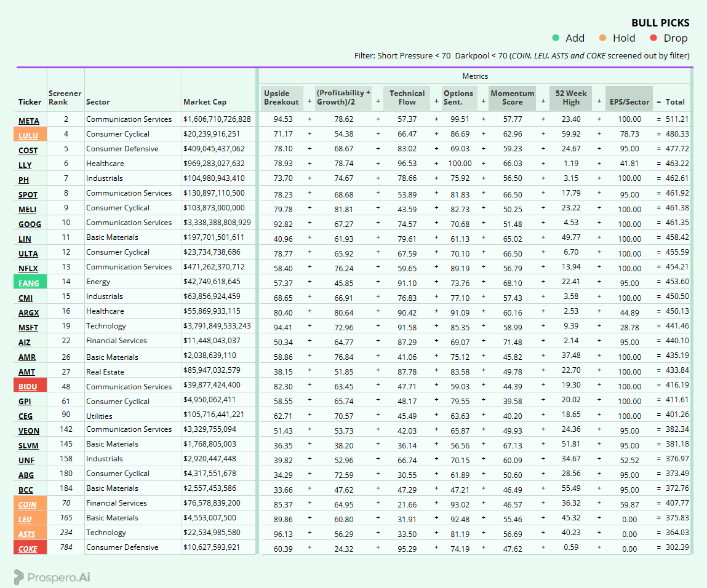Click GOOG market cap $3,338,388,808,929
The height and width of the screenshot is (588, 707).
(x=217, y=223)
